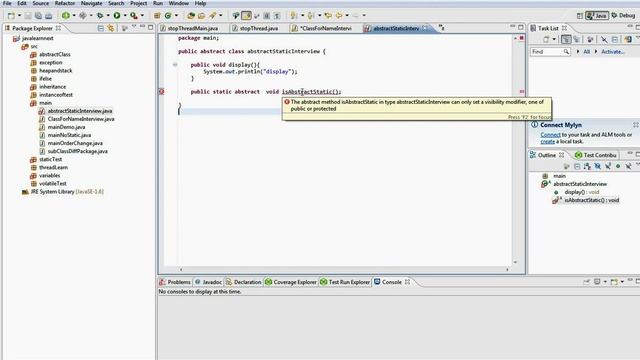Click the Back navigation arrow icon
Viewport: 640px width, 360px height.
pyautogui.click(x=338, y=16)
